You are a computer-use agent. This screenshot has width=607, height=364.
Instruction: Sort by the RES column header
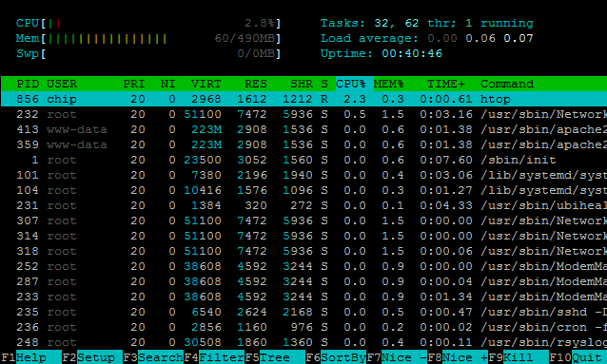256,84
